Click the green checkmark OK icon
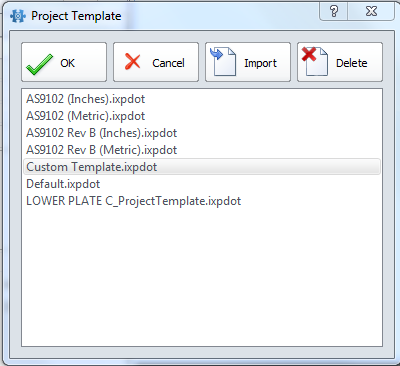 click(39, 64)
